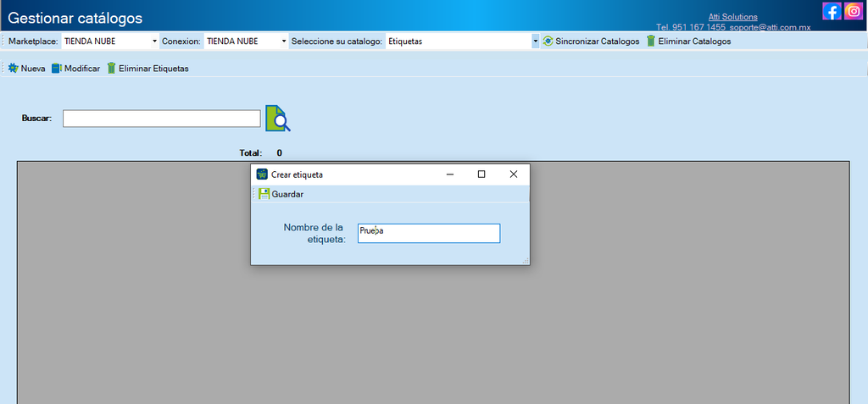The width and height of the screenshot is (868, 404).
Task: Choose Eliminar Etiquetas in the toolbar
Action: pyautogui.click(x=147, y=69)
